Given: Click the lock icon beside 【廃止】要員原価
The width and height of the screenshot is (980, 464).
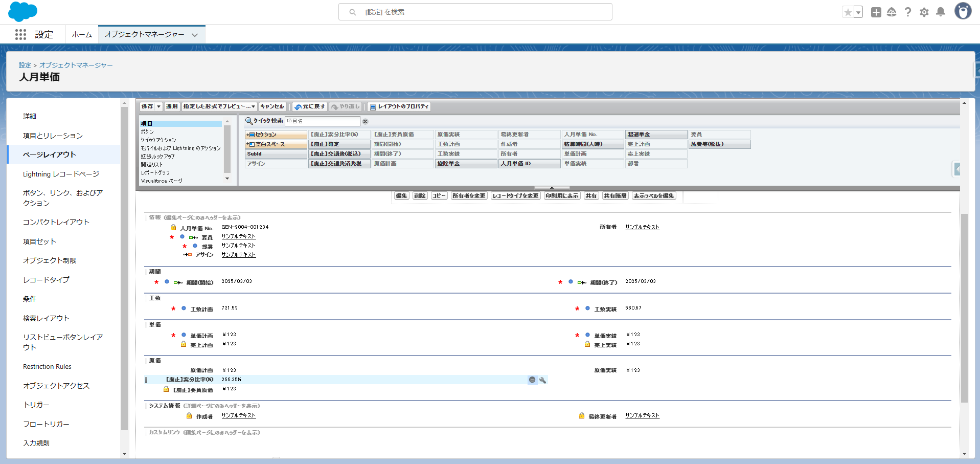Looking at the screenshot, I should tap(166, 389).
